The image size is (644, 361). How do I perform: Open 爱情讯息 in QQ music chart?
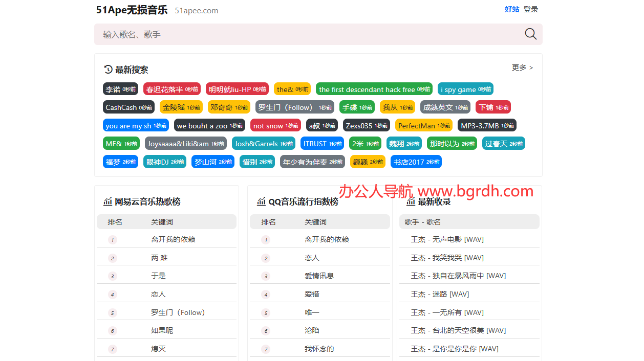(x=319, y=276)
